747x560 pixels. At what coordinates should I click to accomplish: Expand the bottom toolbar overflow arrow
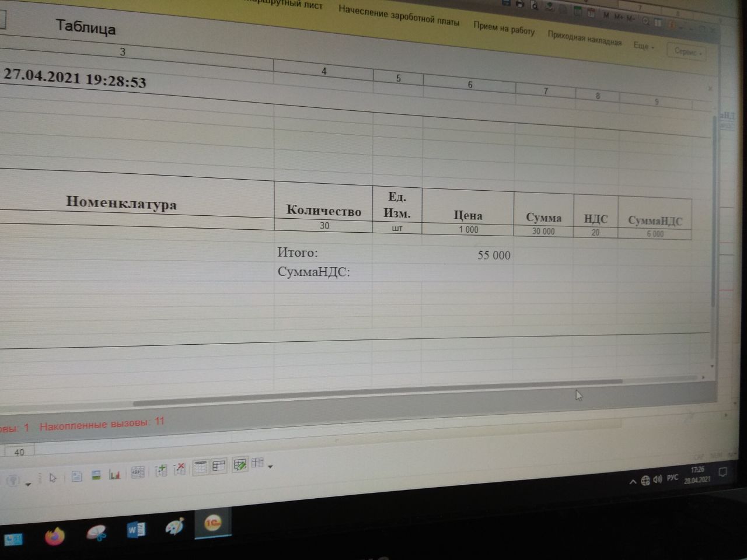[270, 466]
